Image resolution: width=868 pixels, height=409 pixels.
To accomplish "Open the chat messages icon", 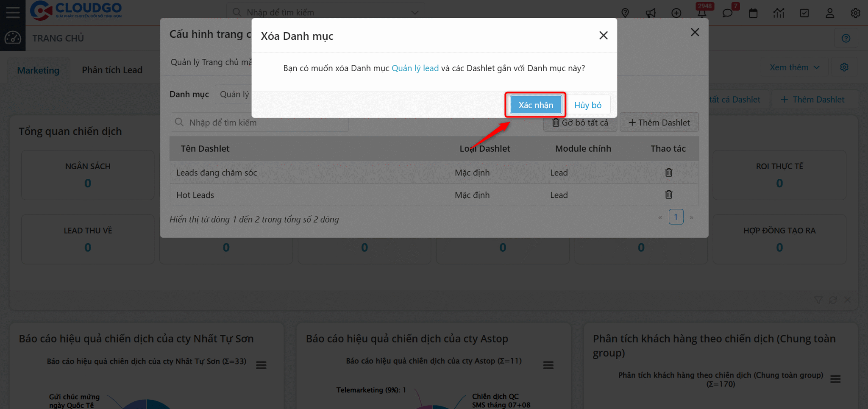I will coord(727,13).
